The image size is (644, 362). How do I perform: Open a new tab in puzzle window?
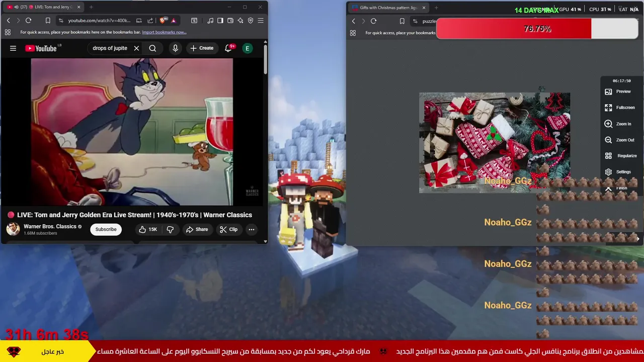tap(436, 8)
